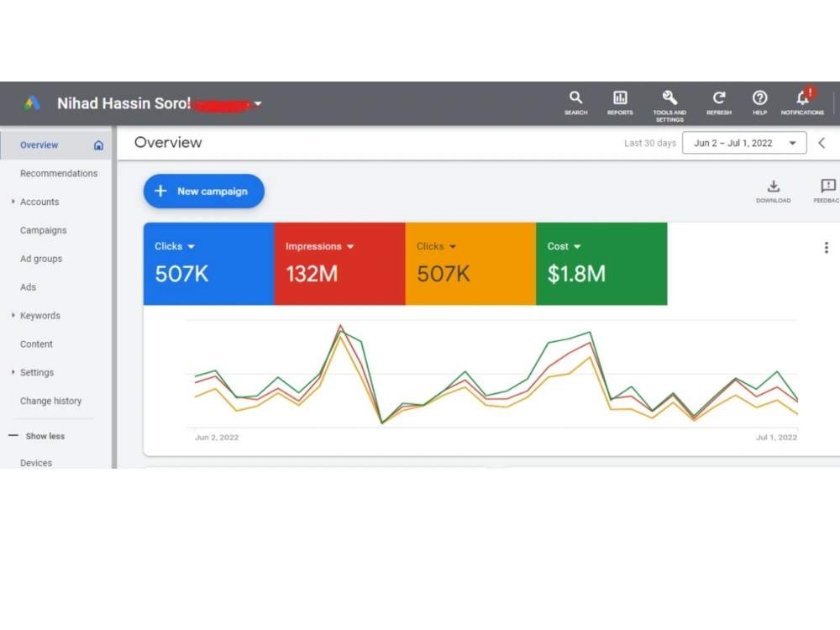
Task: Open Devices in the sidebar
Action: click(36, 463)
